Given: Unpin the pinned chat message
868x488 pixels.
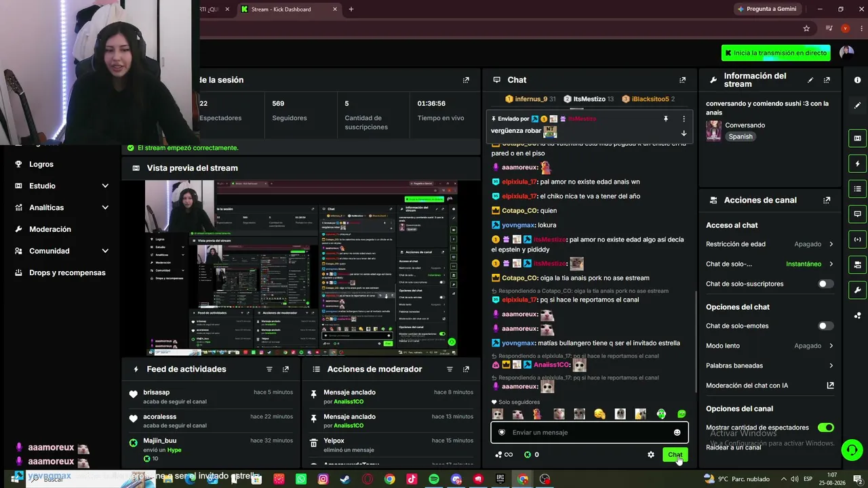Looking at the screenshot, I should pyautogui.click(x=666, y=119).
